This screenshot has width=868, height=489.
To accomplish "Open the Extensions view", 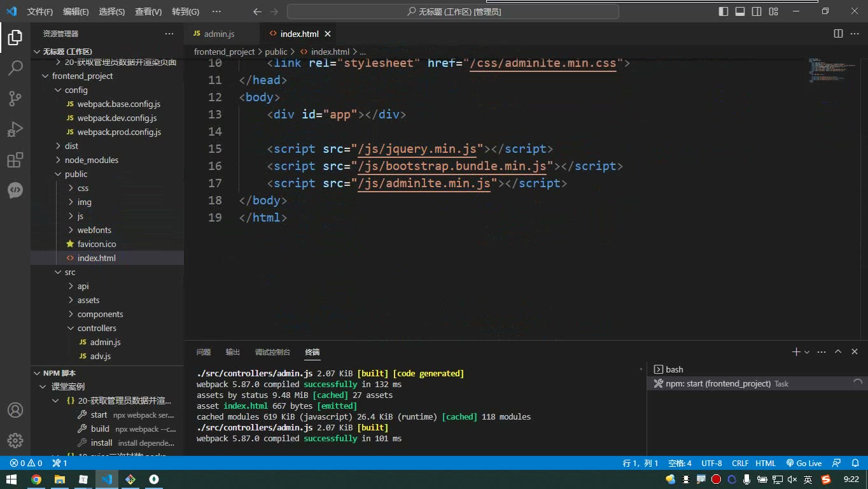I will click(x=15, y=160).
